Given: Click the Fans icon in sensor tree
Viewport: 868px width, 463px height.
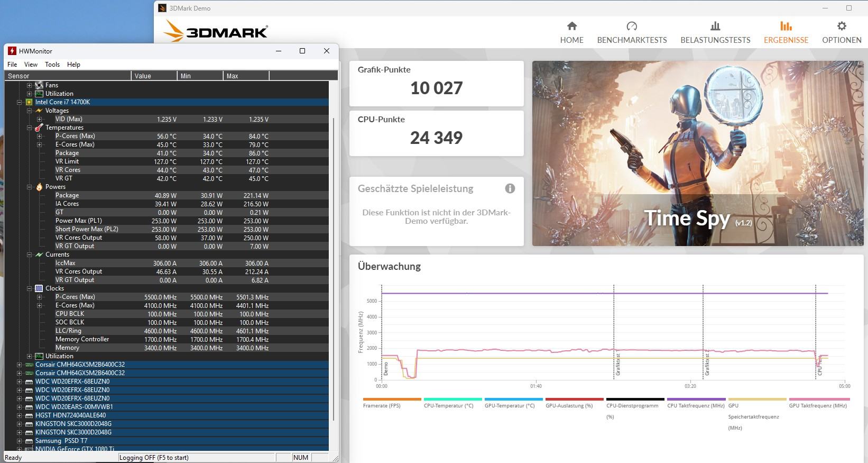Looking at the screenshot, I should click(39, 85).
